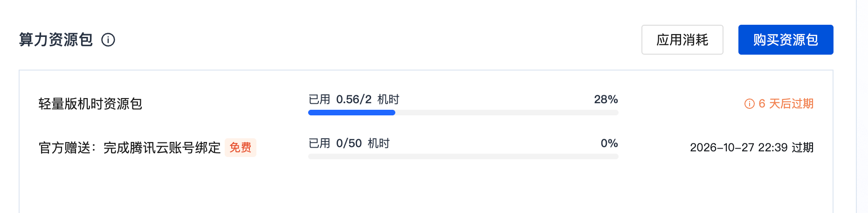
Task: Click the 算力资源包 section heading
Action: tap(56, 40)
